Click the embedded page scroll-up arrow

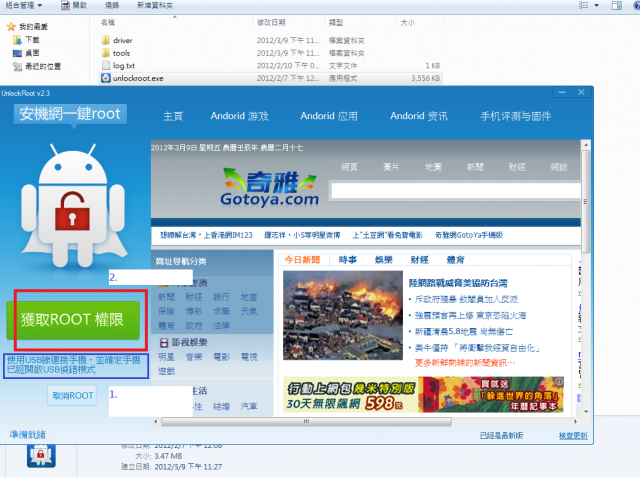[585, 145]
